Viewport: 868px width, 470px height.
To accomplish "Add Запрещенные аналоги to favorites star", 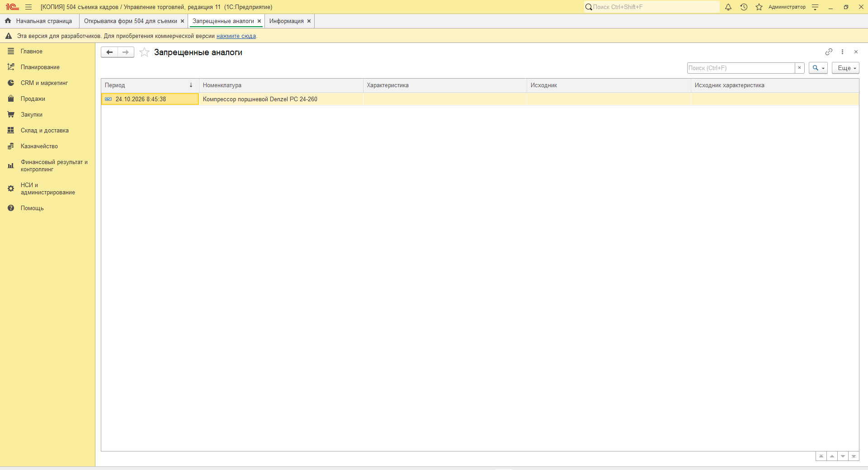I will click(144, 52).
